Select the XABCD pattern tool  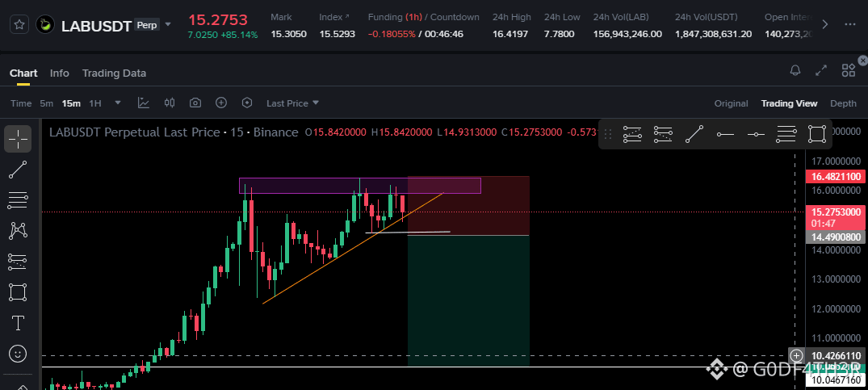18,230
